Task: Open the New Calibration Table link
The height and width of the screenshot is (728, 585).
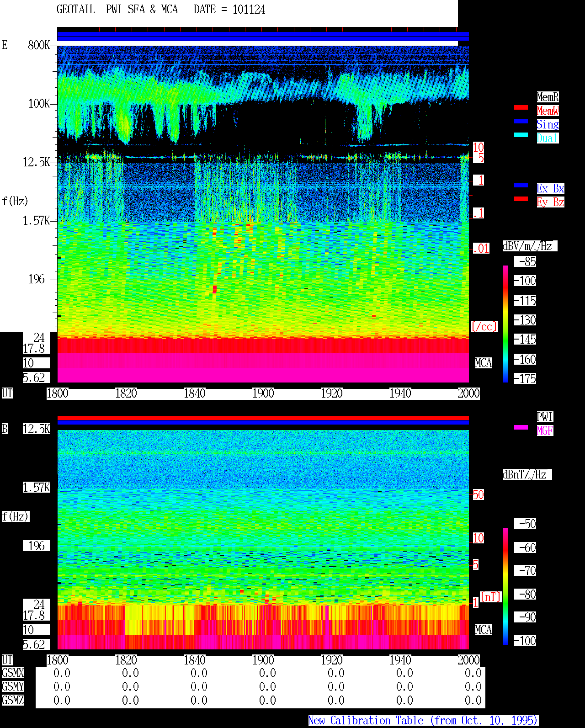Action: [x=423, y=720]
